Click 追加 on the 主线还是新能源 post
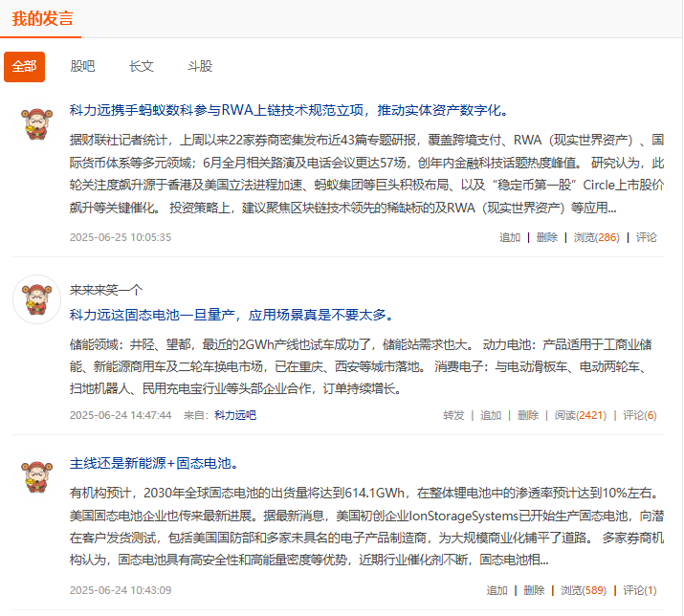 (x=496, y=591)
